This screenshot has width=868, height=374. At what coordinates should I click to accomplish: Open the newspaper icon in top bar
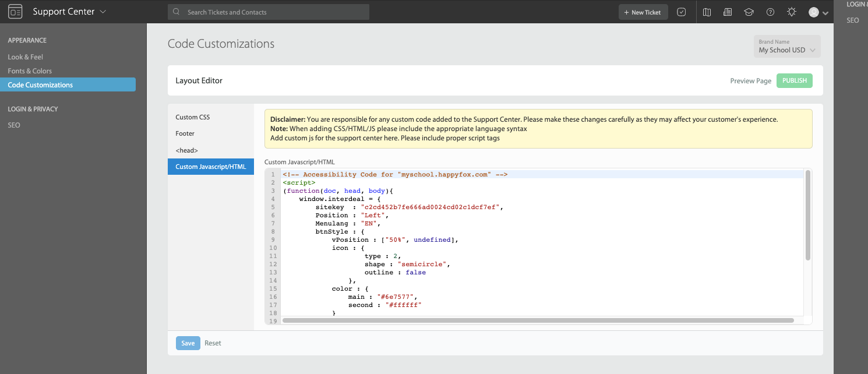click(728, 12)
